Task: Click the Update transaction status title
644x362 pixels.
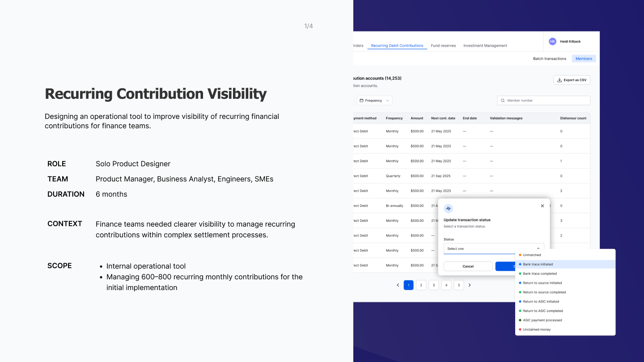Action: tap(467, 220)
